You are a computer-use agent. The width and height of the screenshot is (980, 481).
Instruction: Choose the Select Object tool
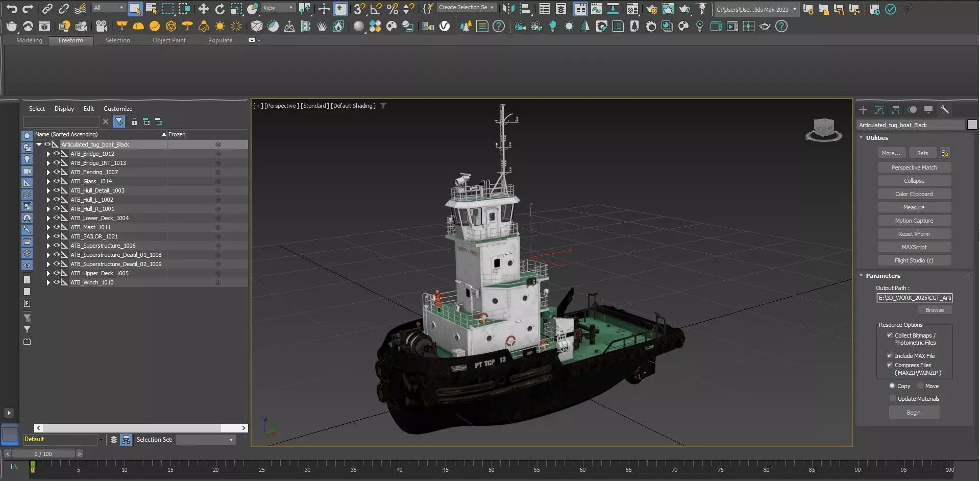pyautogui.click(x=135, y=9)
